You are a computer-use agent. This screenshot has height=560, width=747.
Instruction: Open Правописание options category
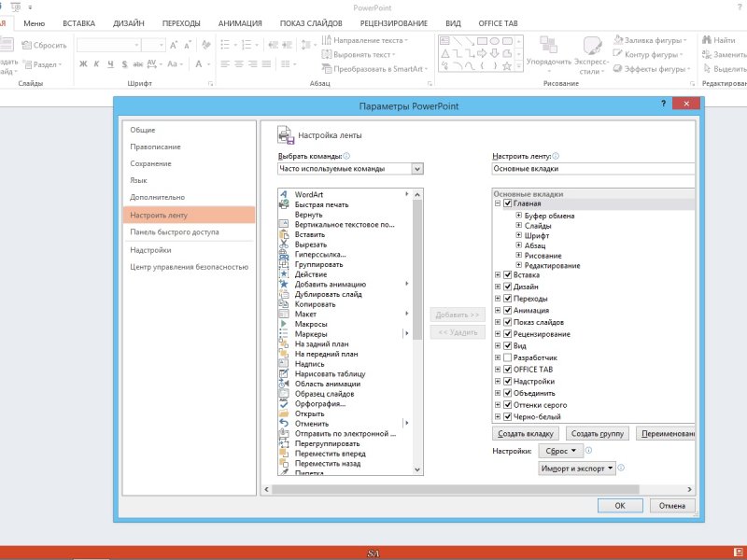(x=189, y=147)
